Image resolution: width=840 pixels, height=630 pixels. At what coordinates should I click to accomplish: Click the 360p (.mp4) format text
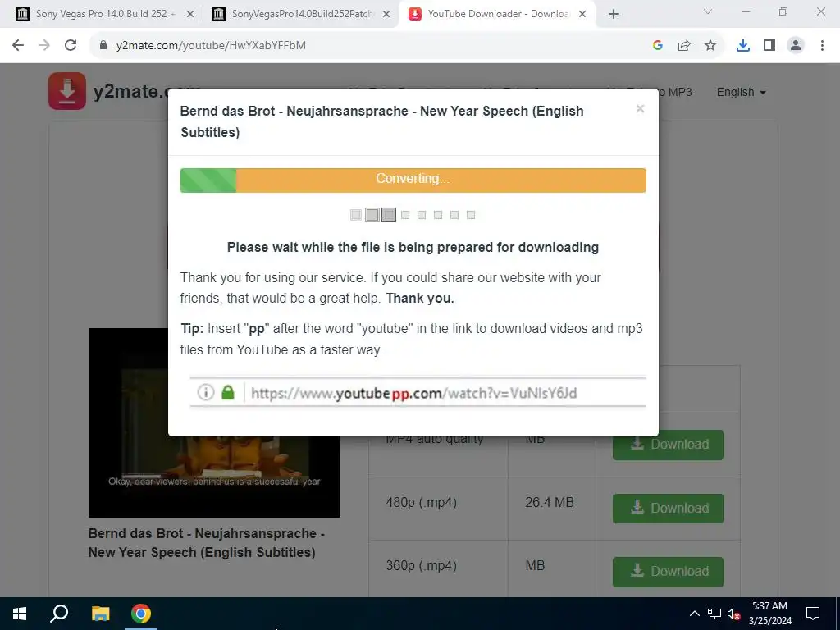click(x=422, y=566)
